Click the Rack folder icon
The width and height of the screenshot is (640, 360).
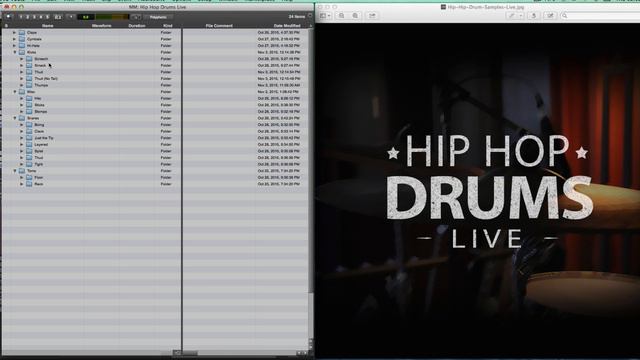pos(29,184)
